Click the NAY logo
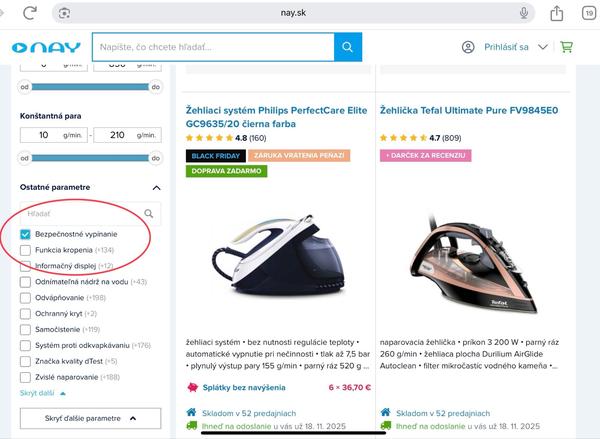 46,47
